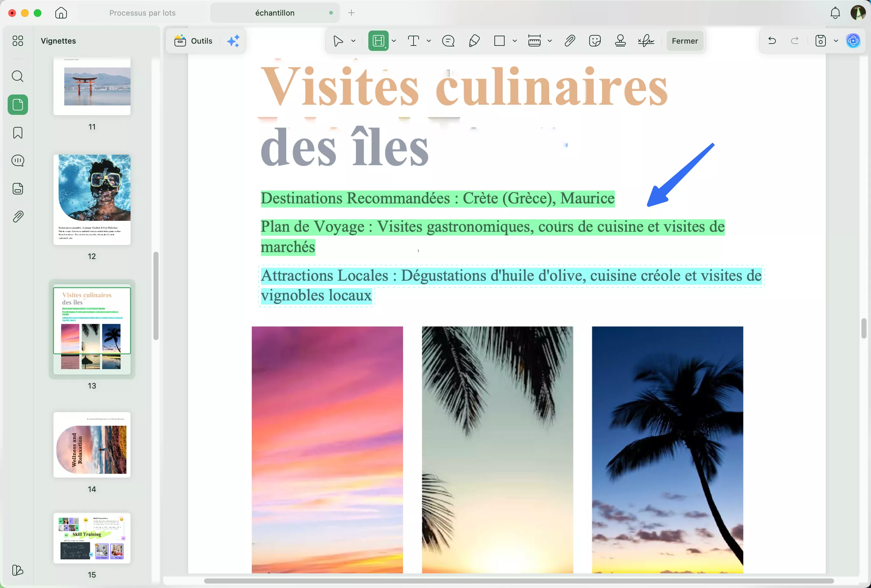The image size is (871, 588).
Task: Redo the last change
Action: click(x=795, y=41)
